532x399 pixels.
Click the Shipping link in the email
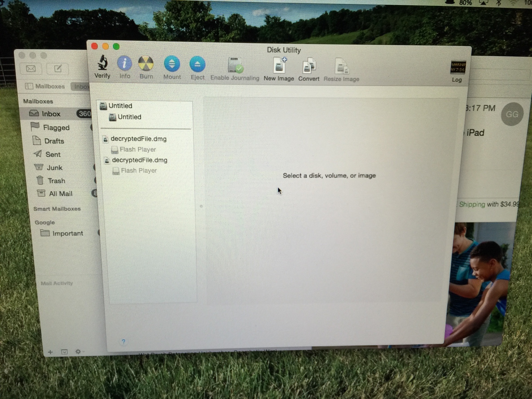click(x=472, y=204)
